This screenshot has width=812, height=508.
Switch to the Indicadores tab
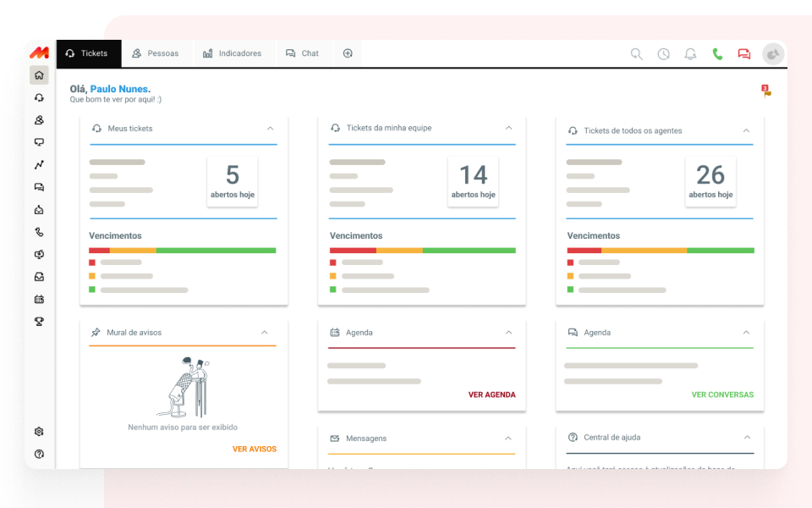coord(232,53)
